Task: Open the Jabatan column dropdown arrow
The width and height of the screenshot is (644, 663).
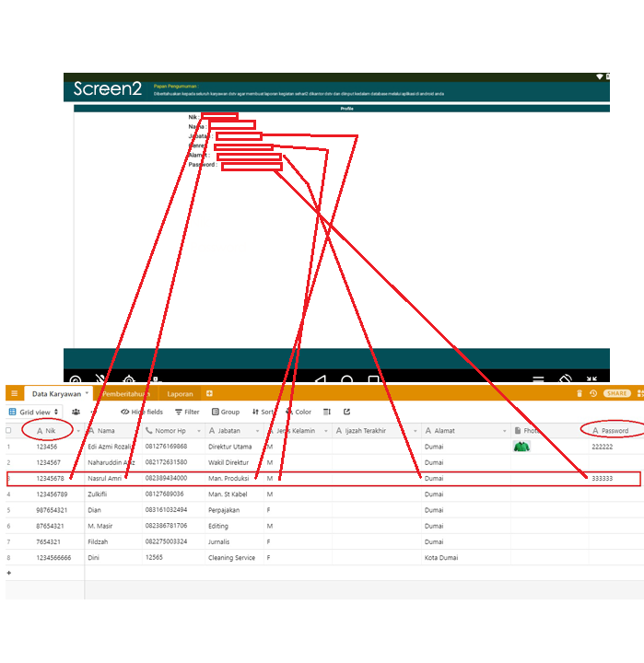Action: 257,431
